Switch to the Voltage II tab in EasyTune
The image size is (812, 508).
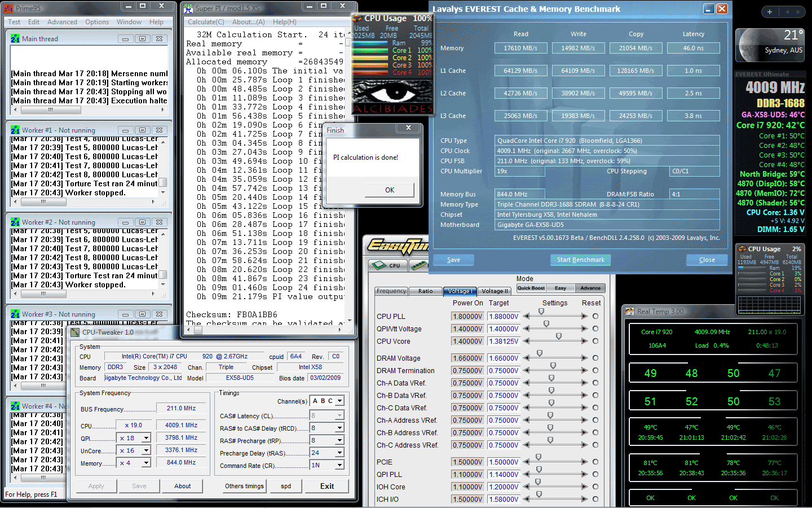(495, 291)
